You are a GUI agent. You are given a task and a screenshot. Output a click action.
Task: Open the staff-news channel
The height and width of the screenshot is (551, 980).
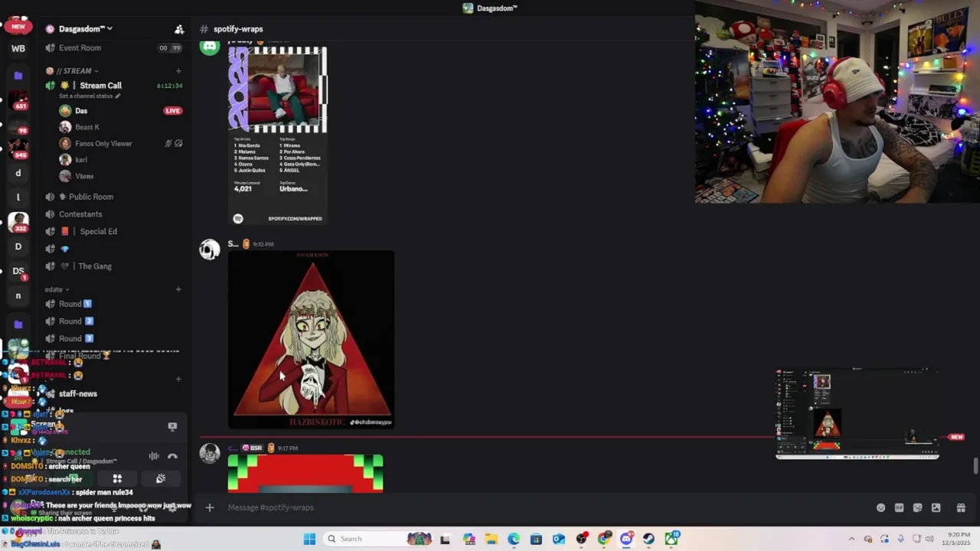pos(77,393)
